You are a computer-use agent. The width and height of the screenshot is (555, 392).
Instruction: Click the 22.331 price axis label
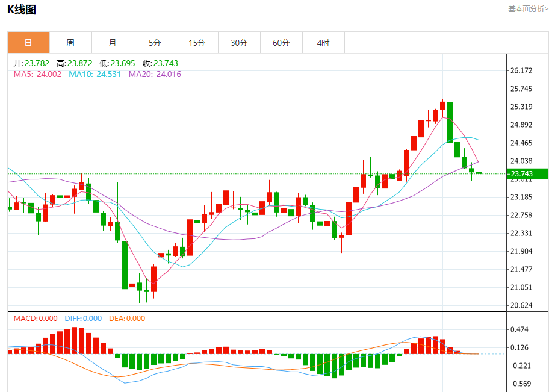tap(521, 233)
